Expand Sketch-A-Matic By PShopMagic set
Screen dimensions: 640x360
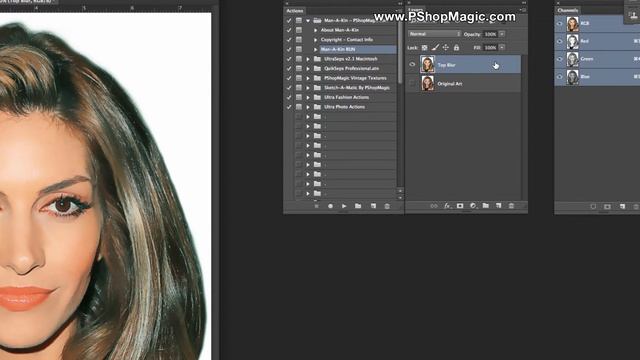pos(308,88)
